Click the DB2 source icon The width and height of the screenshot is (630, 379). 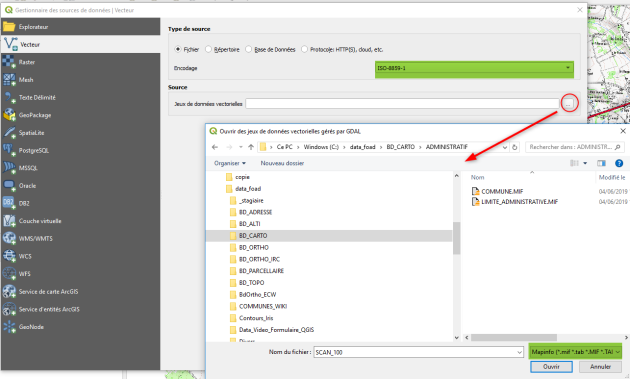tap(9, 203)
